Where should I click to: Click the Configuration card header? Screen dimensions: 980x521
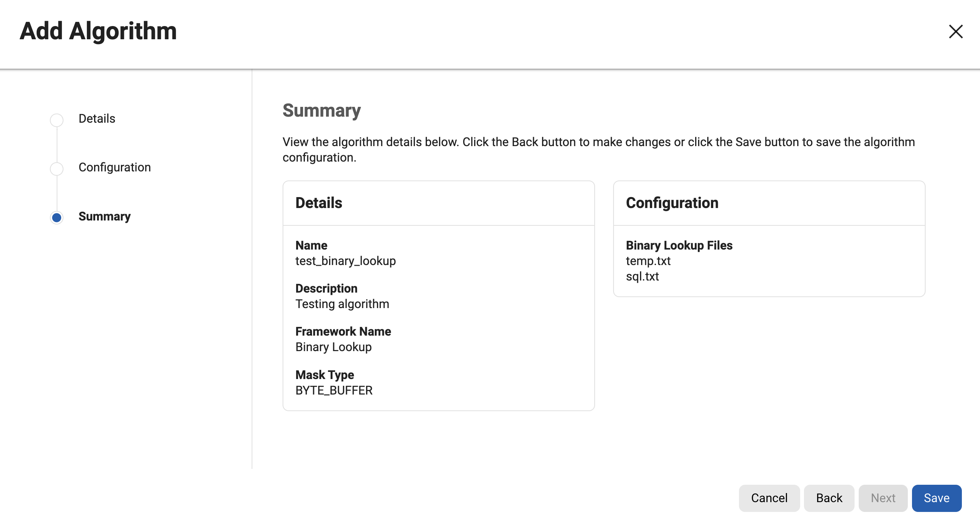[672, 203]
